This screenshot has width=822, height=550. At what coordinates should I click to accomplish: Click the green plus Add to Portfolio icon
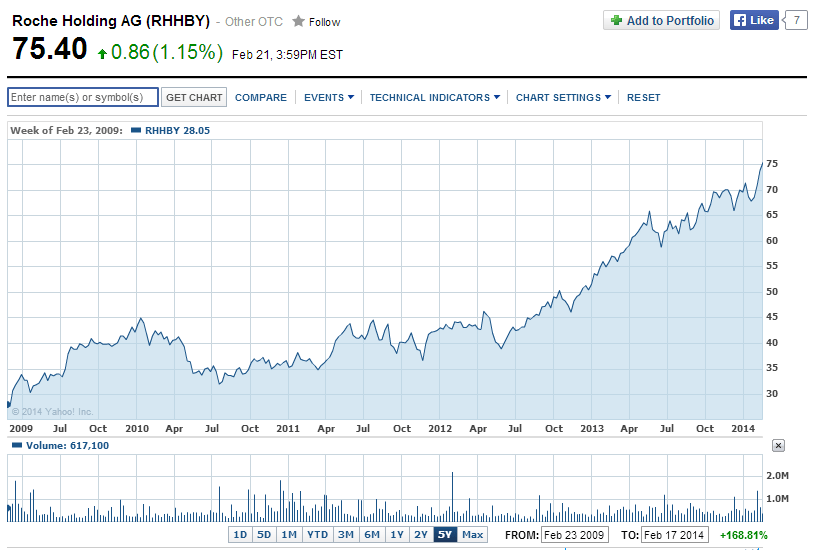pyautogui.click(x=616, y=20)
